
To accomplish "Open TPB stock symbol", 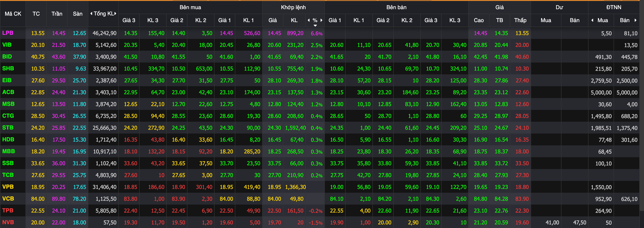I will pyautogui.click(x=8, y=211).
